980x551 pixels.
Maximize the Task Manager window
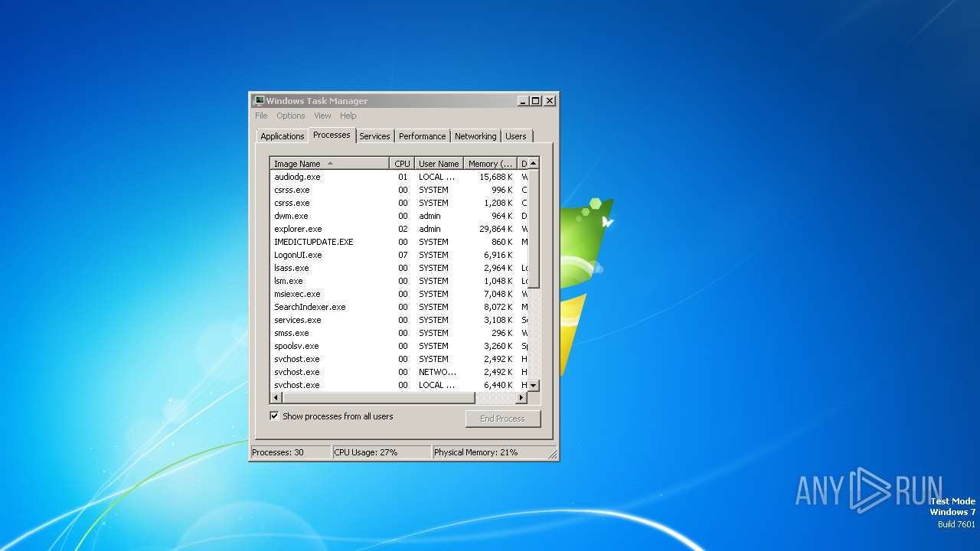(x=536, y=100)
